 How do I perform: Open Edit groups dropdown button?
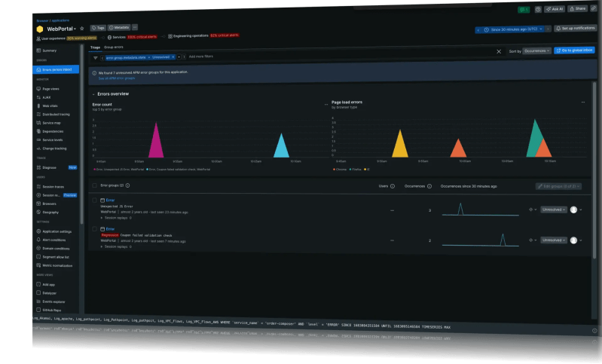pos(558,186)
